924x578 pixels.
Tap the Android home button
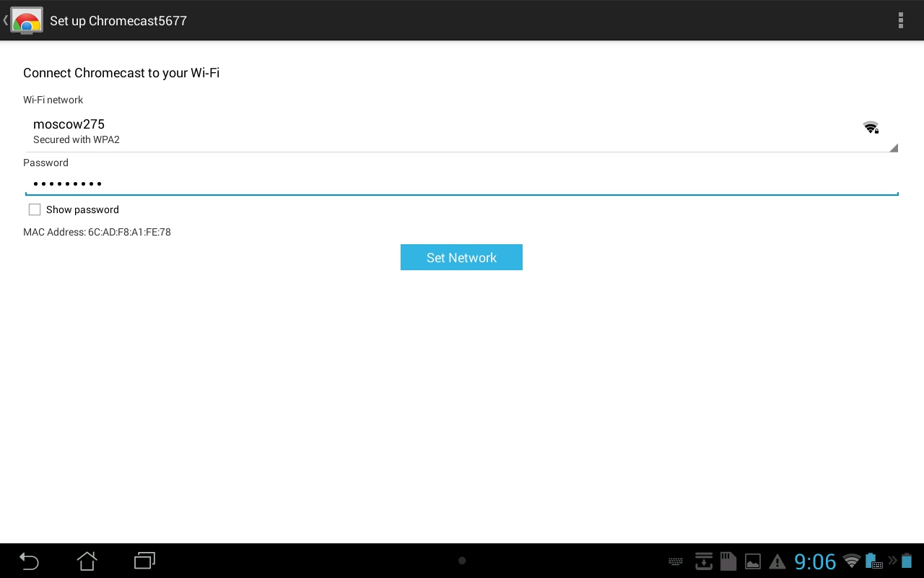87,561
